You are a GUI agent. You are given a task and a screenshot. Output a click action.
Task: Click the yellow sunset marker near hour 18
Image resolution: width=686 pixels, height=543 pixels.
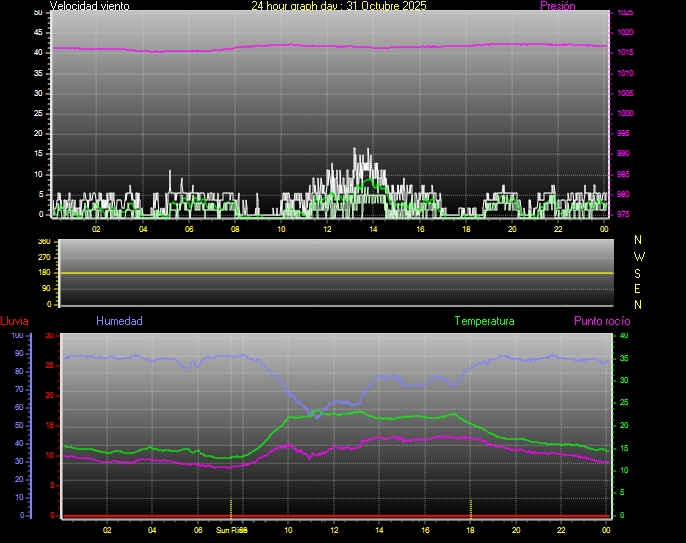pyautogui.click(x=471, y=507)
